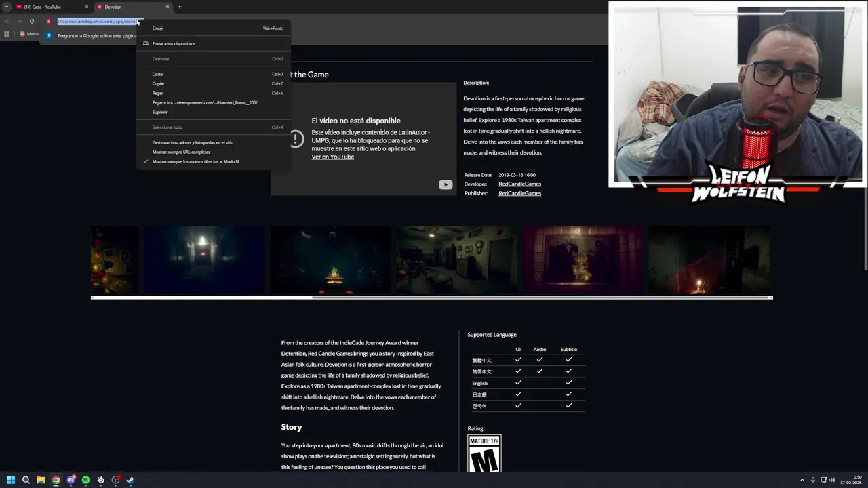Choose Pegar e ir a steampowered URL
Viewport: 868px width, 488px height.
213,102
